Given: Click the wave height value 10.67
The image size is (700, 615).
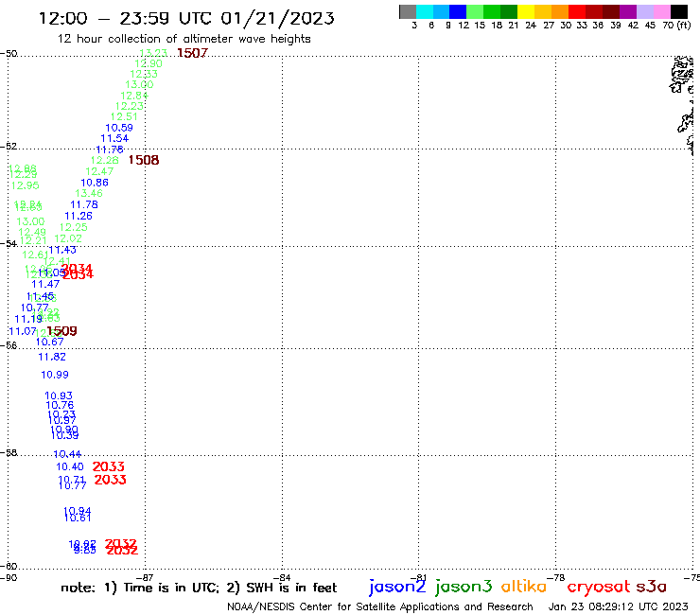Looking at the screenshot, I should tap(49, 343).
